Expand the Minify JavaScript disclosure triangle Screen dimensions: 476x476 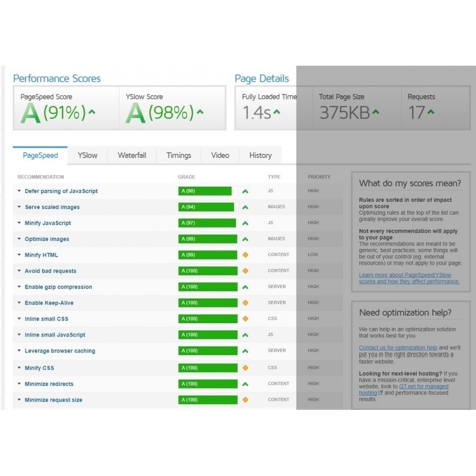click(x=19, y=223)
